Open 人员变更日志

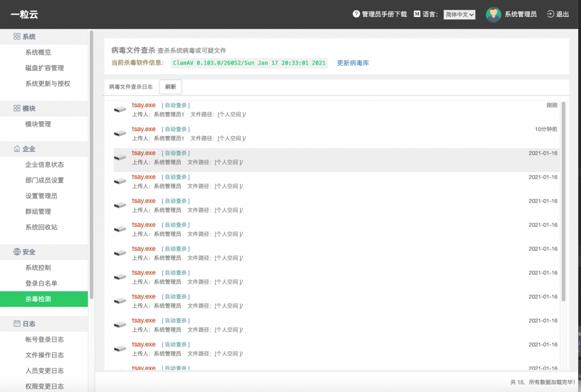point(44,370)
